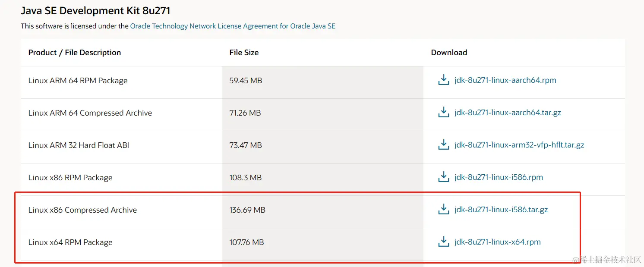Click the File Size column header
The image size is (644, 267).
click(244, 53)
